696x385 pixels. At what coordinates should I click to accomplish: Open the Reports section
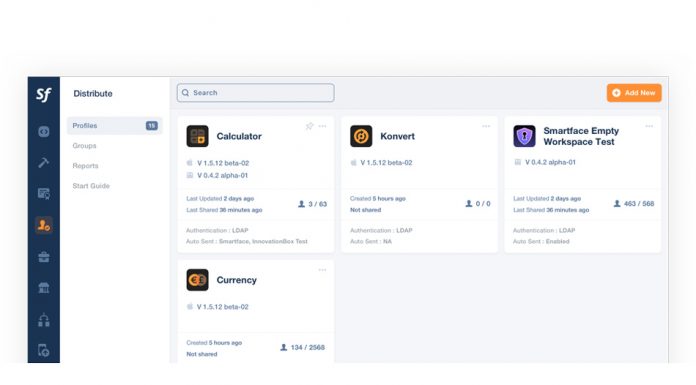click(85, 166)
